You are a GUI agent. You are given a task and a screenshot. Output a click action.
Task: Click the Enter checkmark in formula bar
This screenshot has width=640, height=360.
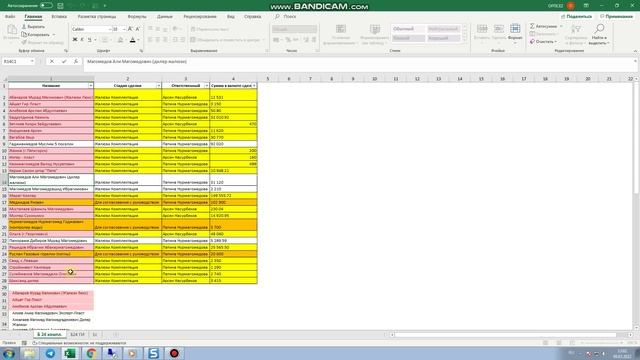[x=64, y=61]
